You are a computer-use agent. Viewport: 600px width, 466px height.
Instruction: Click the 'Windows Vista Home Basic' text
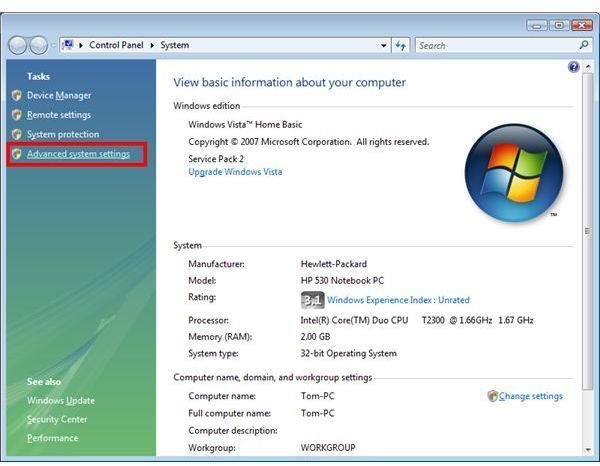(x=245, y=125)
